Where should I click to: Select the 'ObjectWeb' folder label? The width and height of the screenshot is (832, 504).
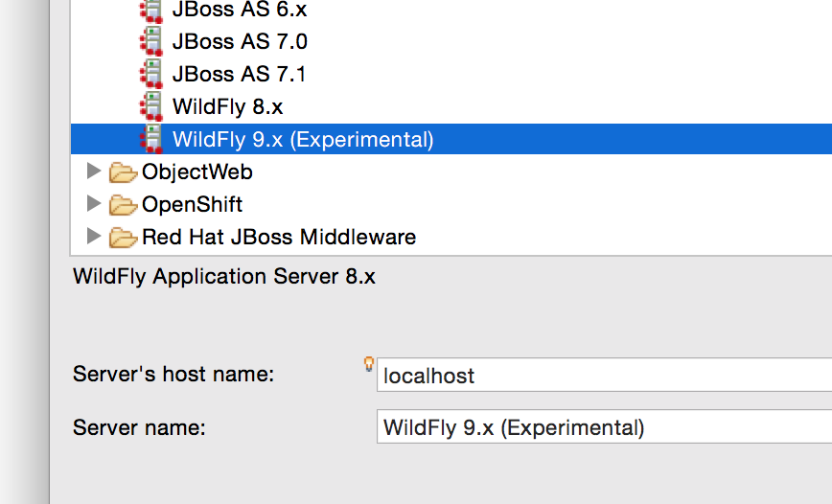(196, 172)
